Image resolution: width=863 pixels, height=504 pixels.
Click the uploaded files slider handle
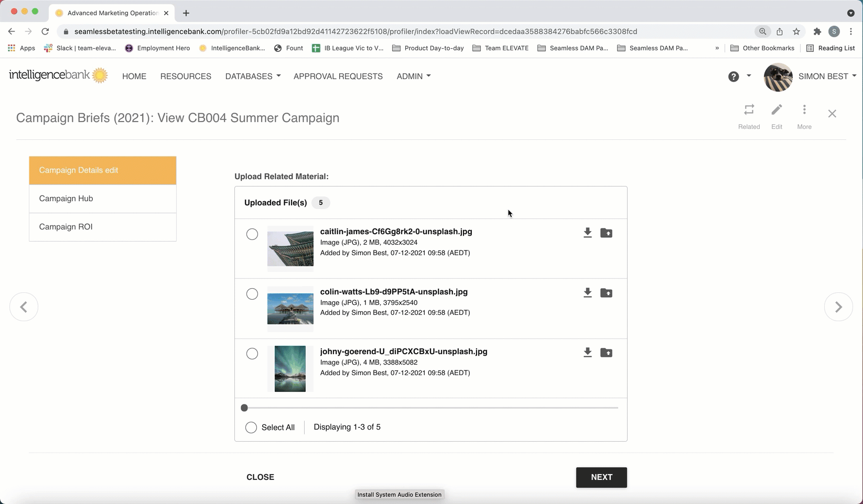pyautogui.click(x=244, y=408)
